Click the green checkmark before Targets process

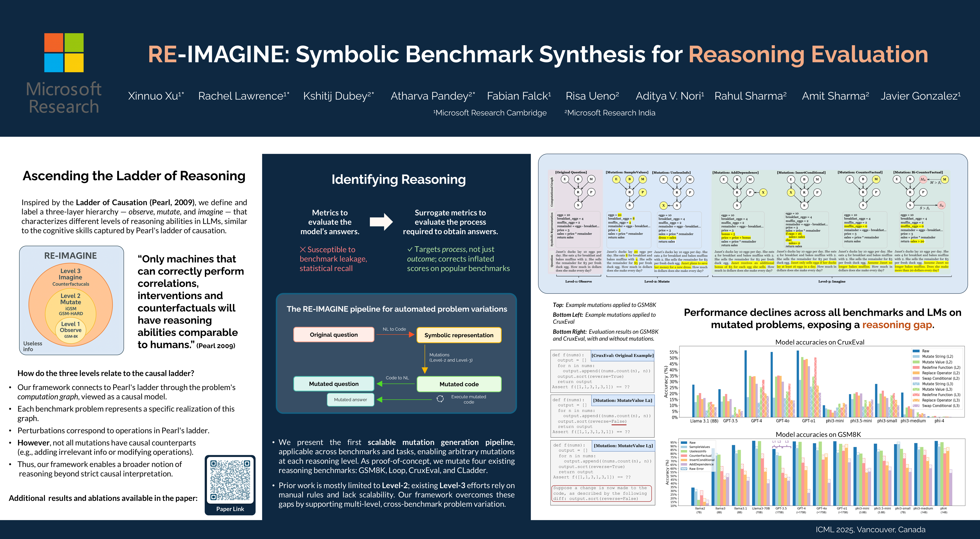coord(410,250)
